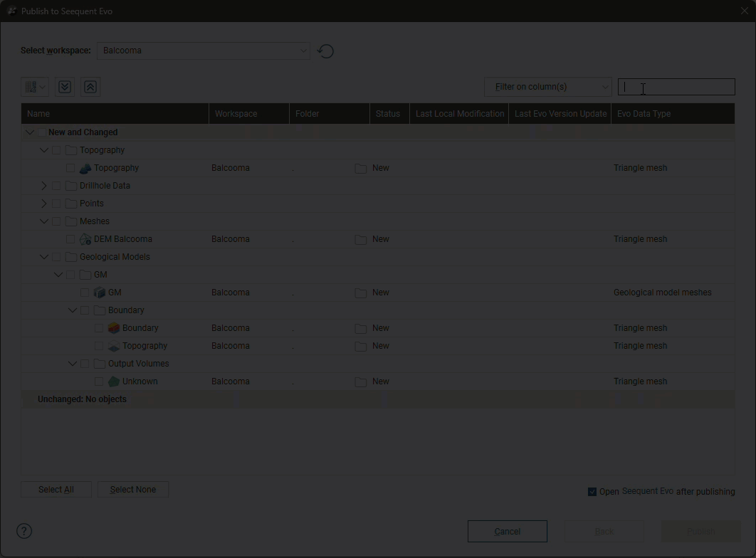
Task: Open the column chooser icon dropdown
Action: point(35,87)
